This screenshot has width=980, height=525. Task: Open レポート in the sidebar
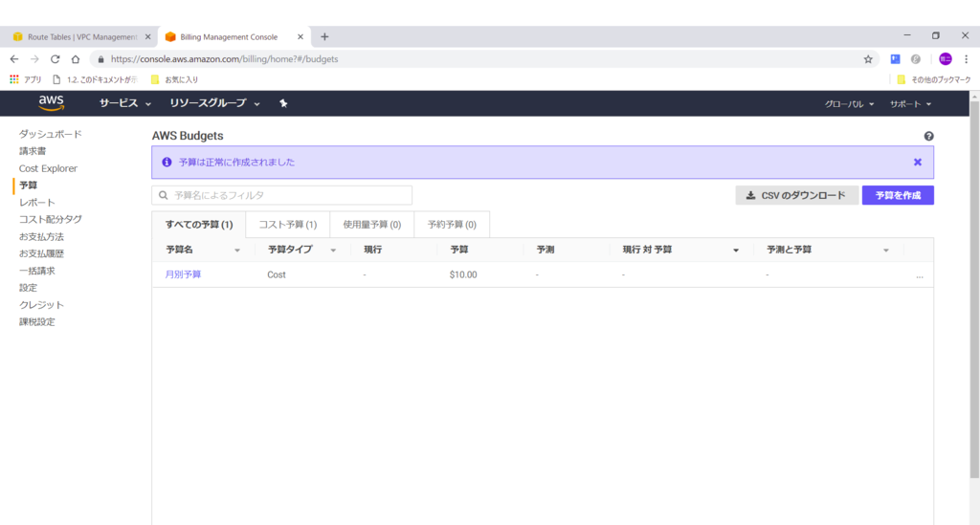pyautogui.click(x=37, y=203)
